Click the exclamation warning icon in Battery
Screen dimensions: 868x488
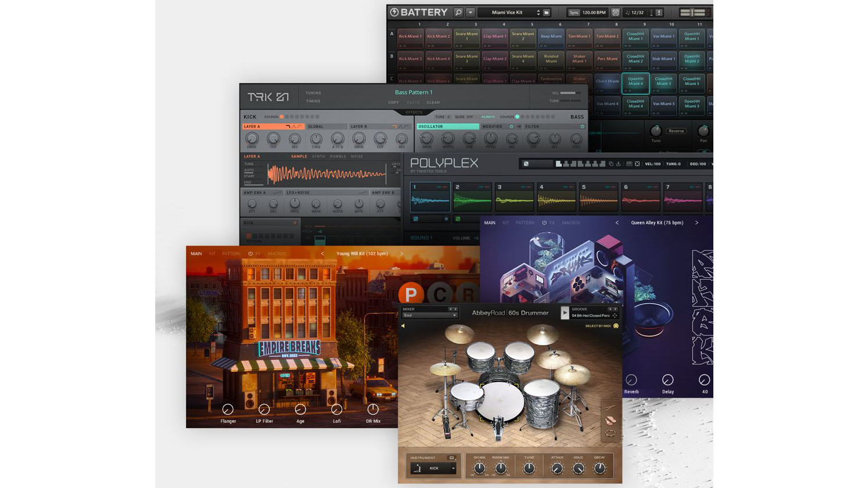(659, 12)
